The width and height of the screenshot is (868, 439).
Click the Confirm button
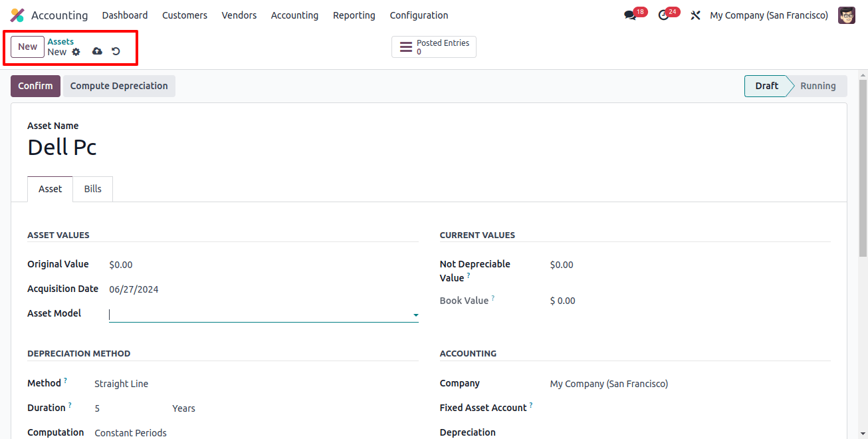[35, 86]
